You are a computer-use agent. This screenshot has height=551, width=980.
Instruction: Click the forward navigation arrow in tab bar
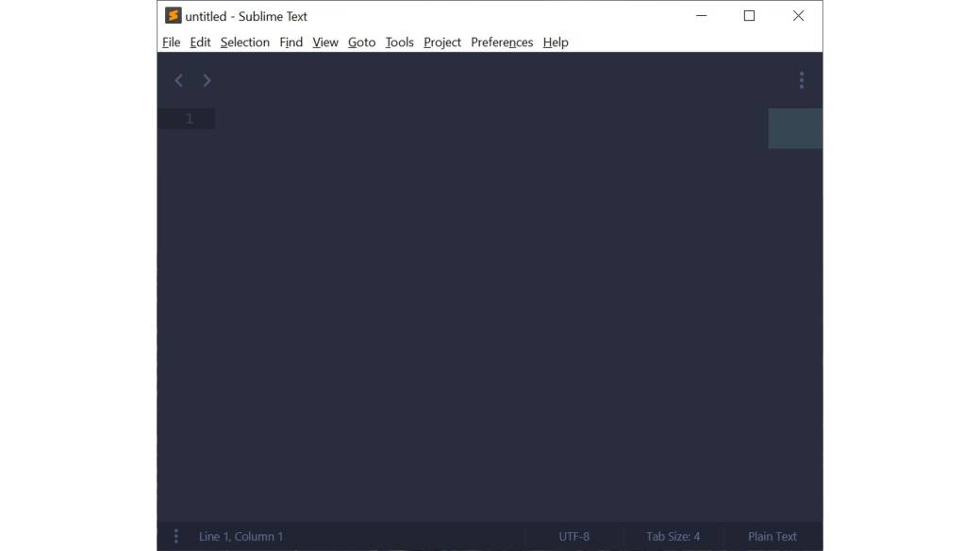tap(207, 81)
